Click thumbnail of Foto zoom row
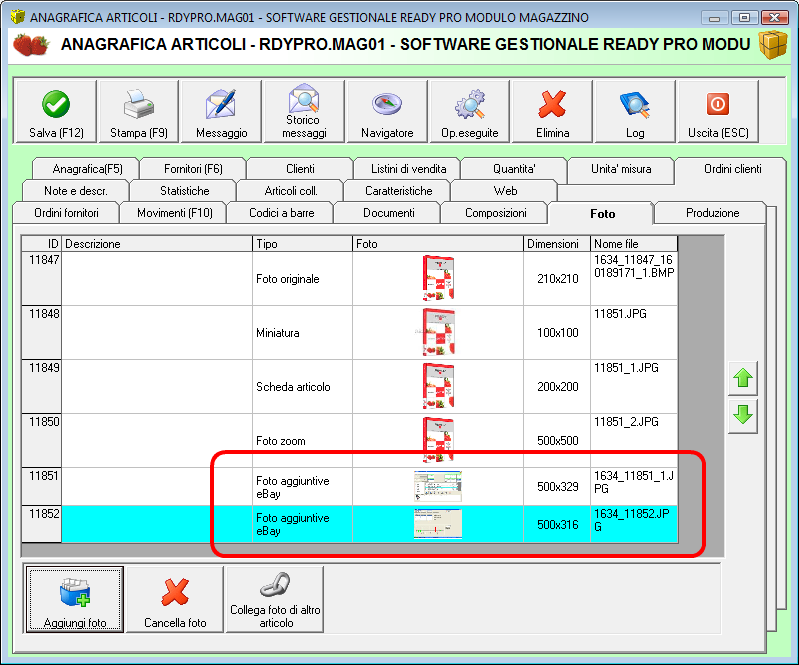799x665 pixels. pos(438,439)
